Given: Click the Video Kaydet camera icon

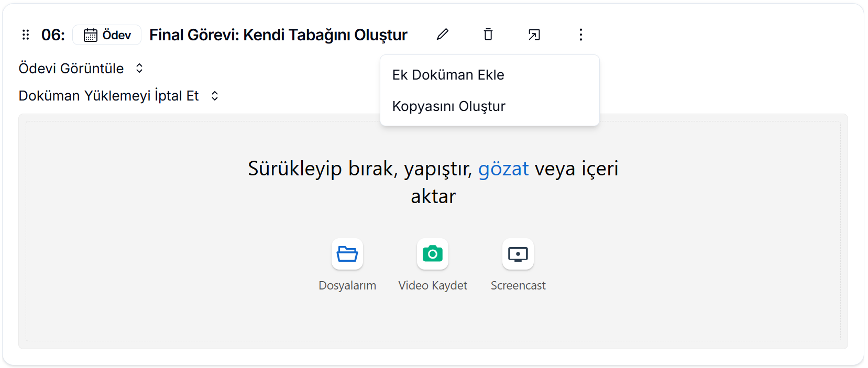Looking at the screenshot, I should (433, 254).
